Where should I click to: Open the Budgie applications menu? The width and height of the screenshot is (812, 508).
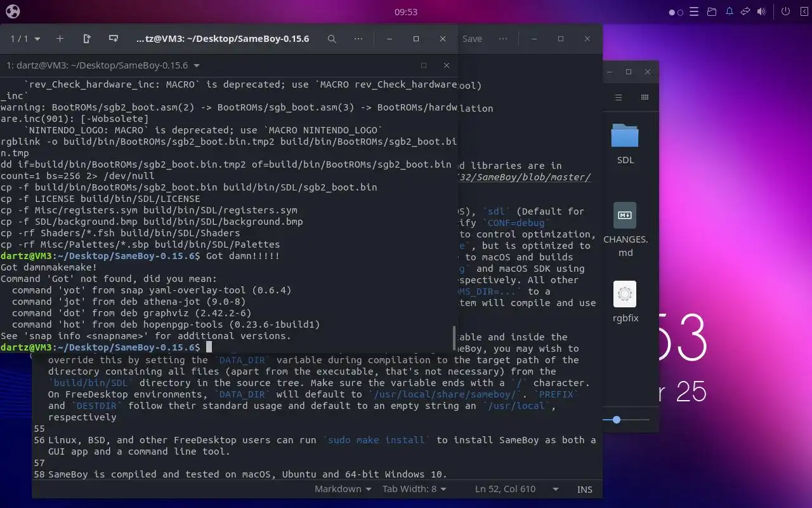[x=13, y=11]
